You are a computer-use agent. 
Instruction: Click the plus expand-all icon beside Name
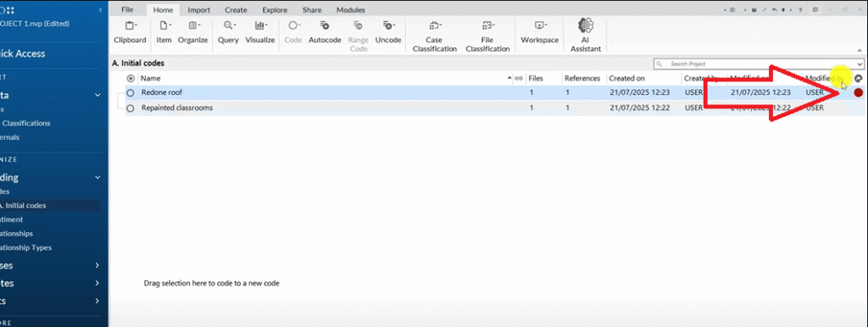[131, 79]
